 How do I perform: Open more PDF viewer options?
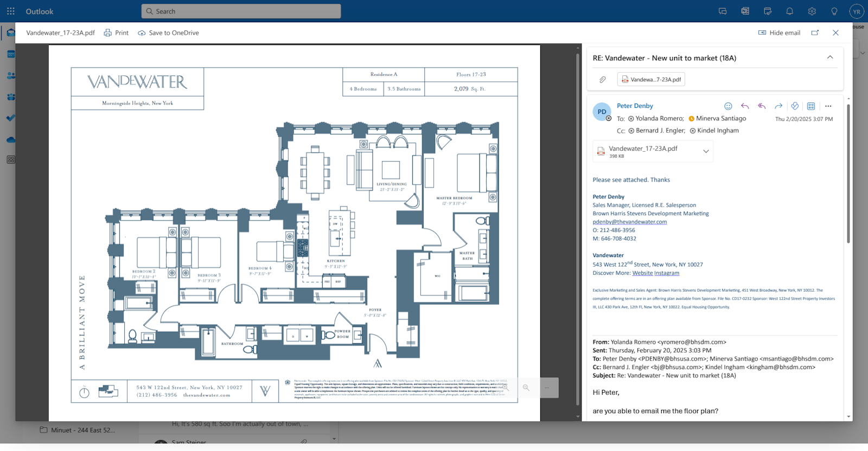[x=547, y=388]
